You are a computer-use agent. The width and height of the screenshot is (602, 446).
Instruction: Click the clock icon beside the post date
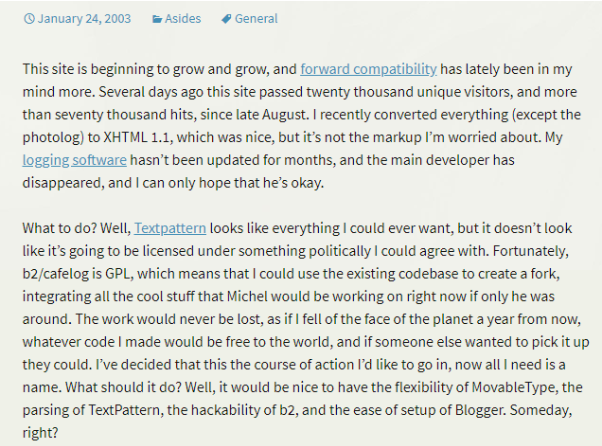coord(29,18)
